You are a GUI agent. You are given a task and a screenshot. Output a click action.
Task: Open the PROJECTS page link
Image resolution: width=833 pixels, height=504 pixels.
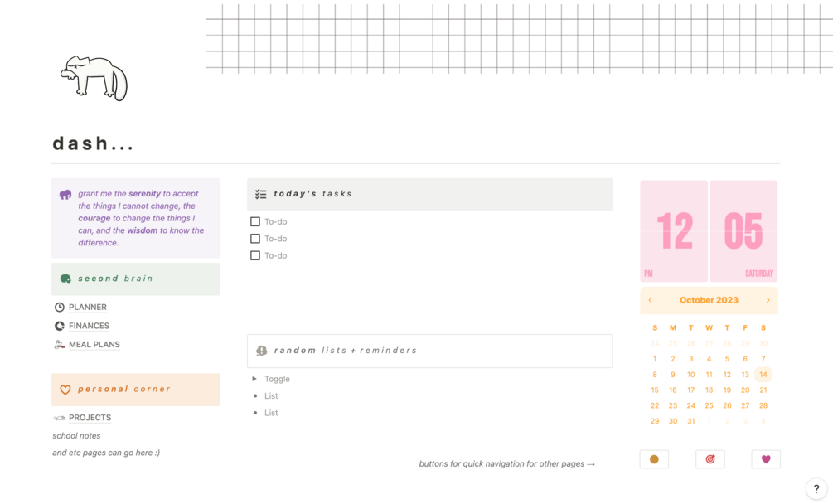pos(90,418)
